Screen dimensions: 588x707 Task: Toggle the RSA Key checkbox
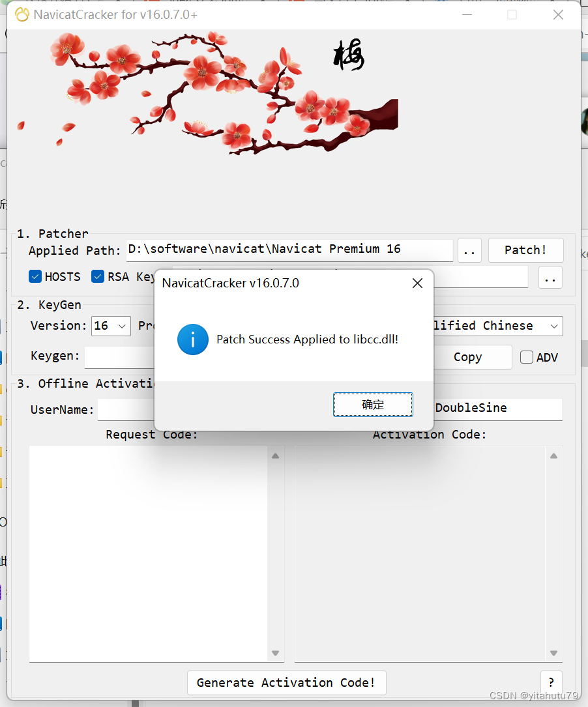[x=98, y=276]
